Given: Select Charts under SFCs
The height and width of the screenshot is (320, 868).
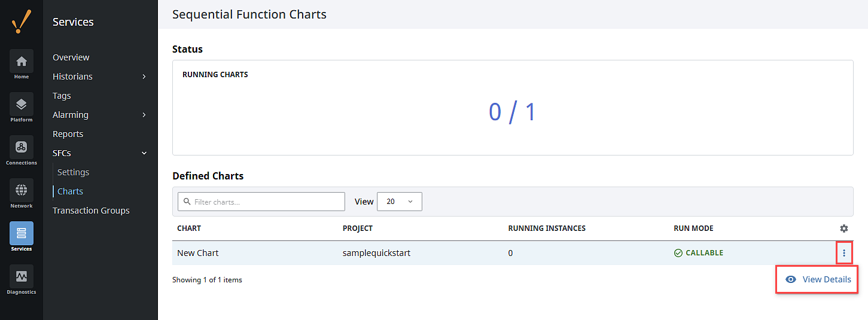Looking at the screenshot, I should pos(70,191).
